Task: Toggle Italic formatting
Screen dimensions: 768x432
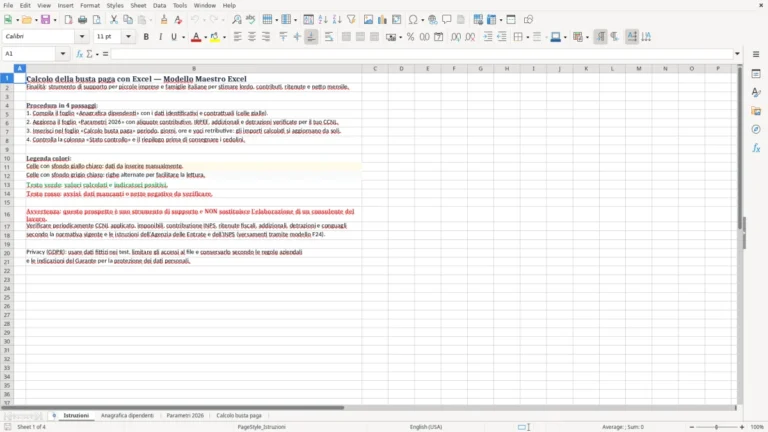Action: click(160, 37)
